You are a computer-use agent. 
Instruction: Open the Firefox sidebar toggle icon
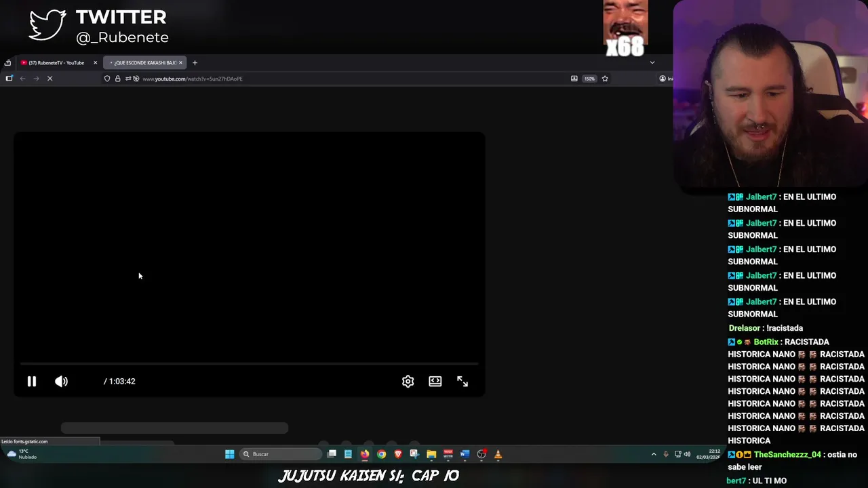(9, 79)
